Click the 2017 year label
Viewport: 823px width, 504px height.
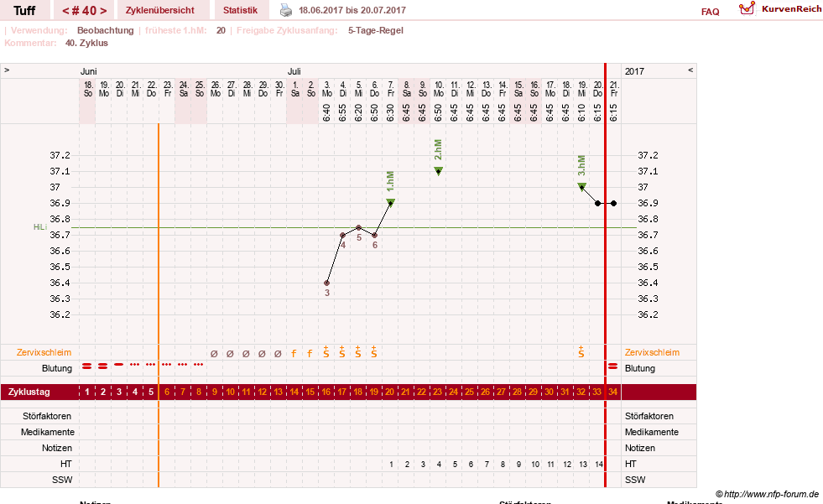tap(634, 71)
